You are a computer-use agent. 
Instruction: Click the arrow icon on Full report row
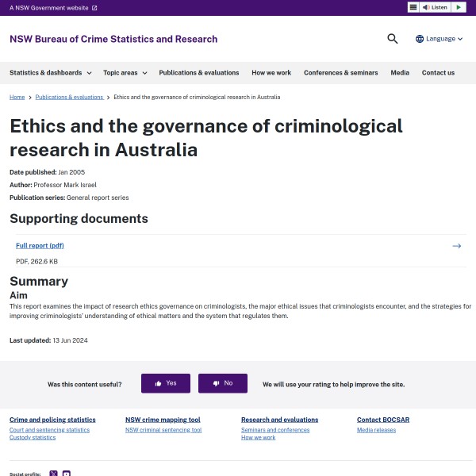pyautogui.click(x=456, y=246)
